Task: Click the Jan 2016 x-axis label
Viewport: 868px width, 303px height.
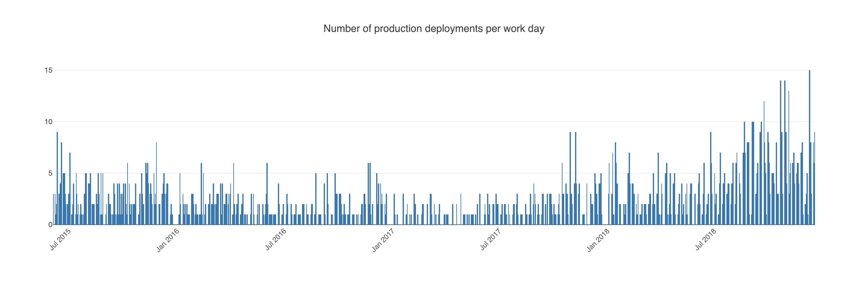Action: pos(168,240)
